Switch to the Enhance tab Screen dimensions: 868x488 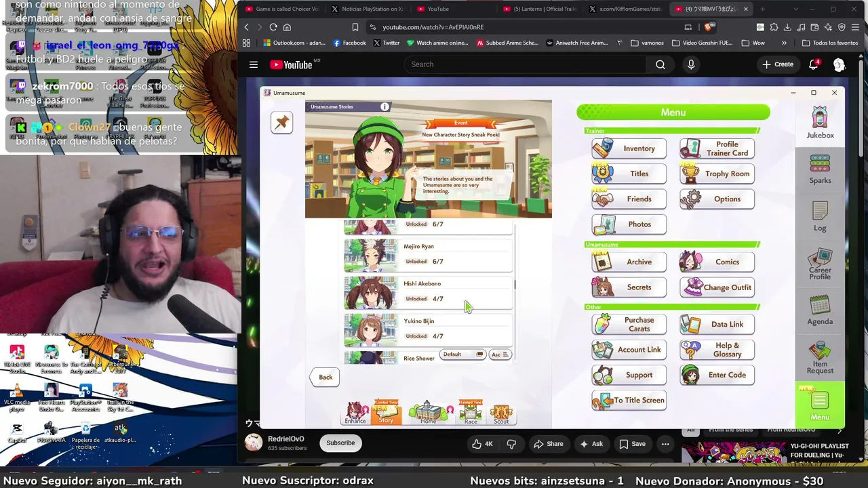355,413
